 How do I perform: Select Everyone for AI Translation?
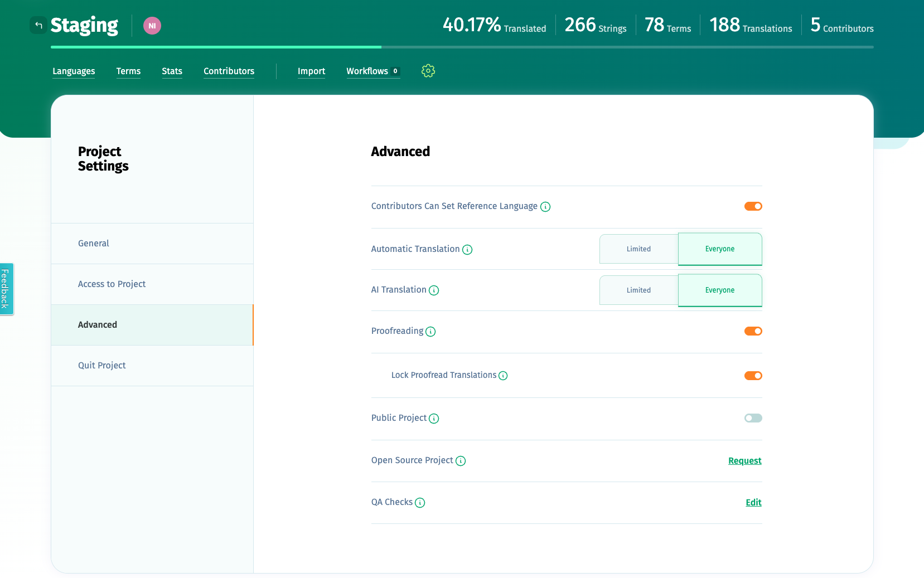[720, 290]
